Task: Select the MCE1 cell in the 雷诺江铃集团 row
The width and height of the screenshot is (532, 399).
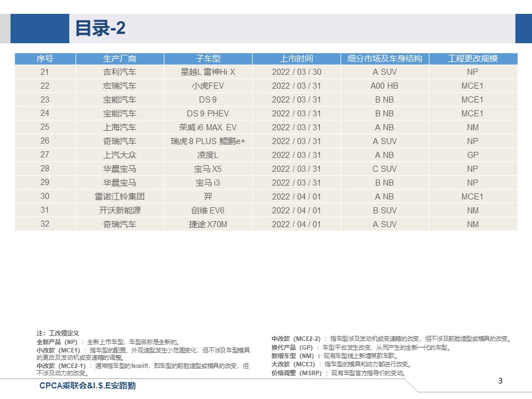Action: [473, 196]
